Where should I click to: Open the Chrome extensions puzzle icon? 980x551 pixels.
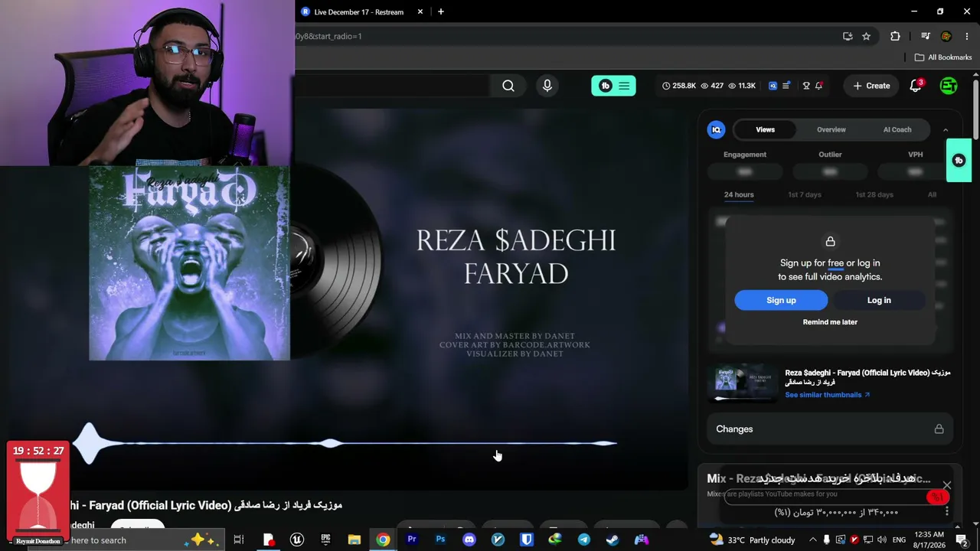tap(895, 36)
